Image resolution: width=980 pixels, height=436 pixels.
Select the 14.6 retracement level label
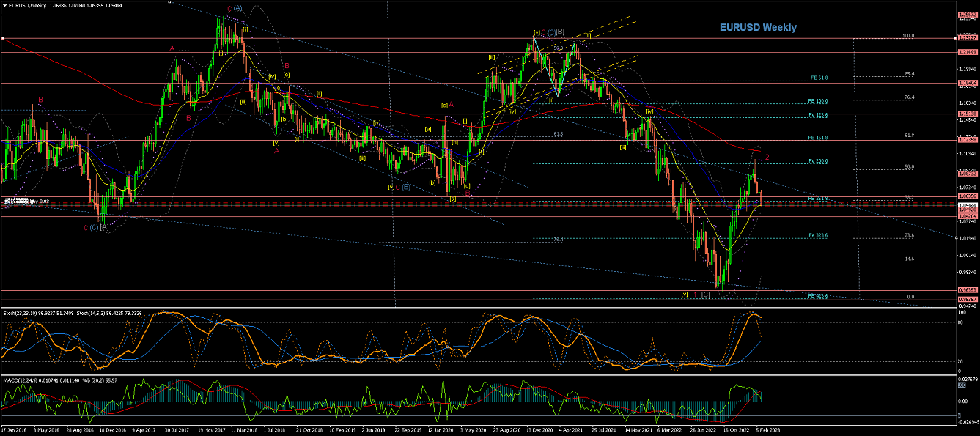(909, 259)
